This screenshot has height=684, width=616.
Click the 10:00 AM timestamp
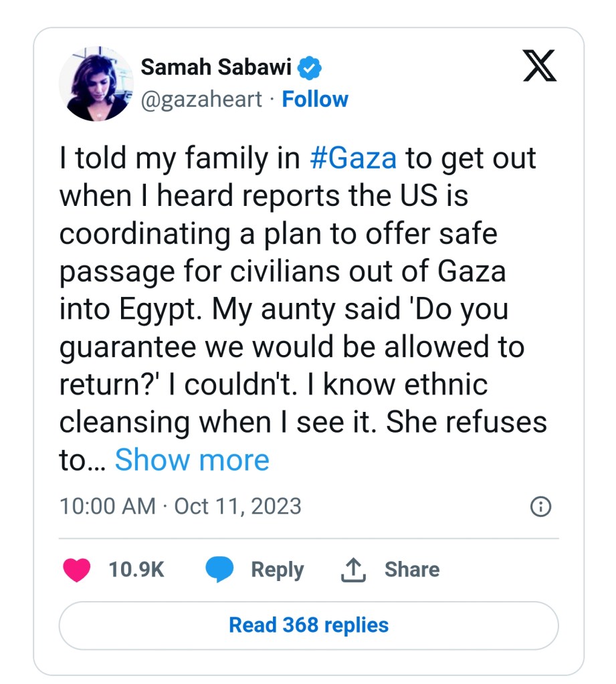coord(108,506)
